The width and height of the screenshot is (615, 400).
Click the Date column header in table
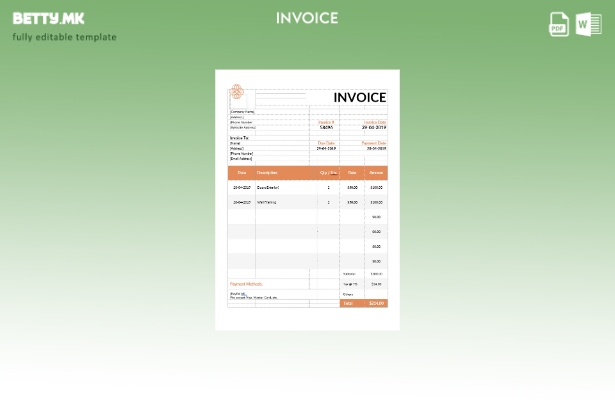click(241, 172)
